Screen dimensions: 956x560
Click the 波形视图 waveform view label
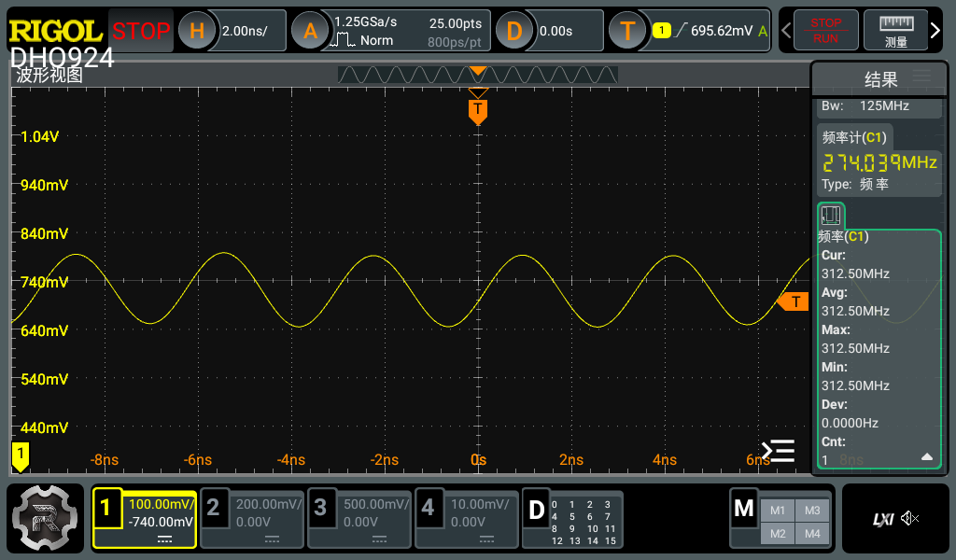(x=49, y=76)
